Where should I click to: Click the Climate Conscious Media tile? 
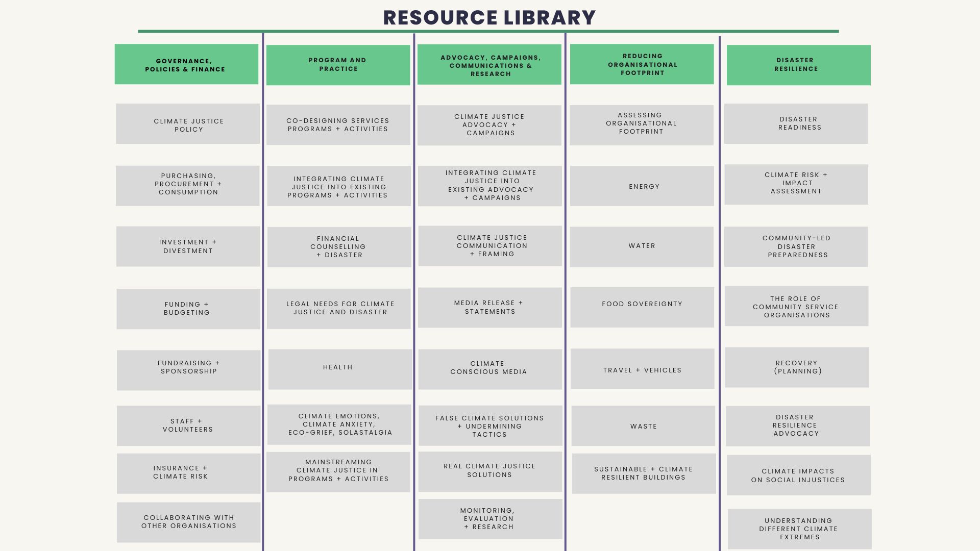(491, 369)
